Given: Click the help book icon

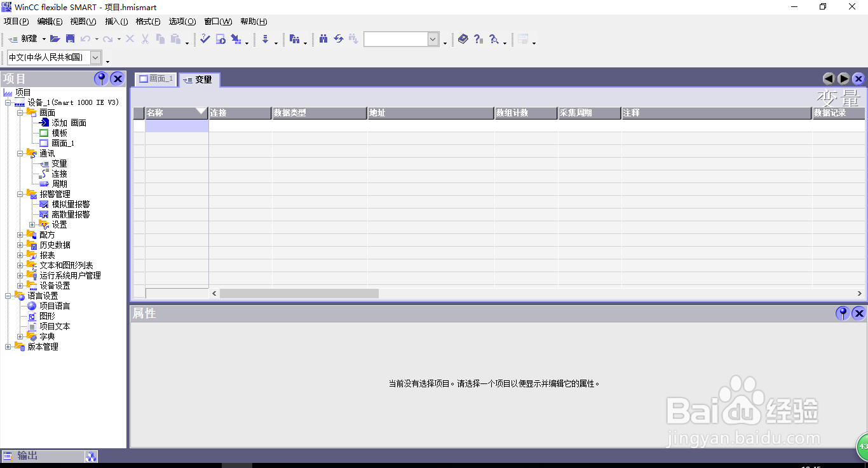Looking at the screenshot, I should tap(463, 39).
